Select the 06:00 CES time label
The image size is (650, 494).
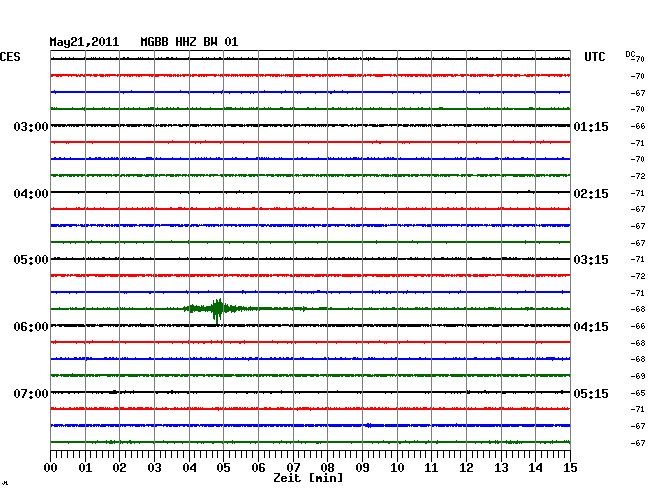click(31, 327)
